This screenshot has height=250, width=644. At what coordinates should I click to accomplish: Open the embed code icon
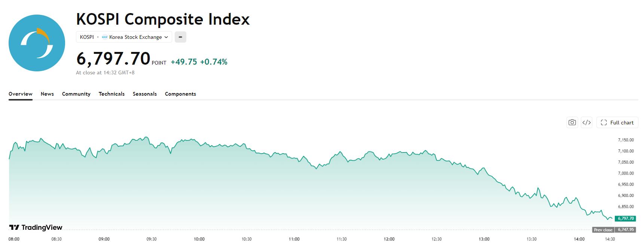tap(586, 123)
